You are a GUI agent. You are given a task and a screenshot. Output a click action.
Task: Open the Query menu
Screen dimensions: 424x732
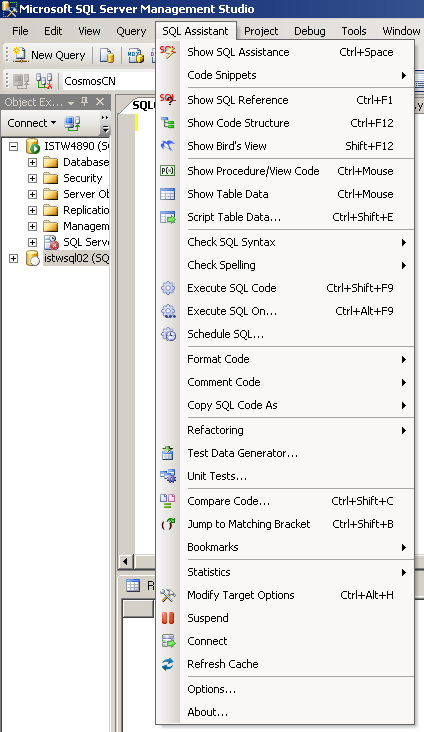(x=131, y=31)
